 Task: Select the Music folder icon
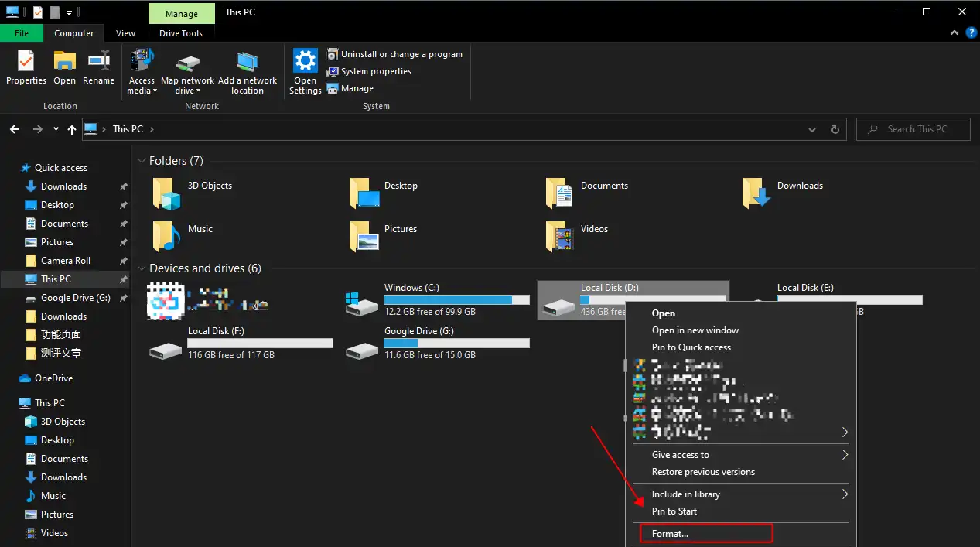click(166, 236)
